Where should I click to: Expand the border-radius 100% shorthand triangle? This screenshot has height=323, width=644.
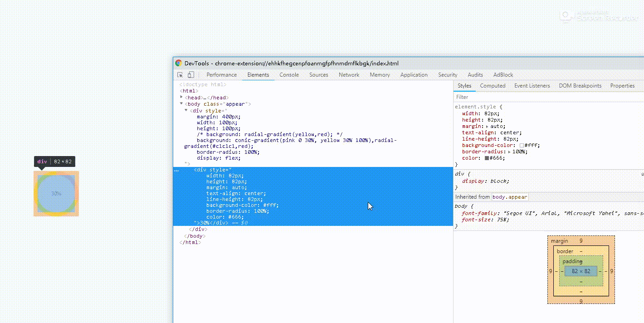click(509, 152)
